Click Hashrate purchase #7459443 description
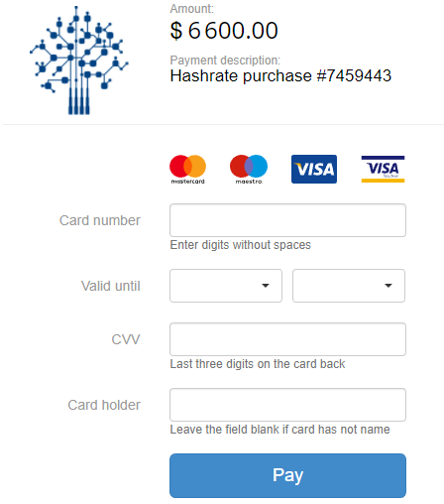The width and height of the screenshot is (444, 504). point(280,75)
